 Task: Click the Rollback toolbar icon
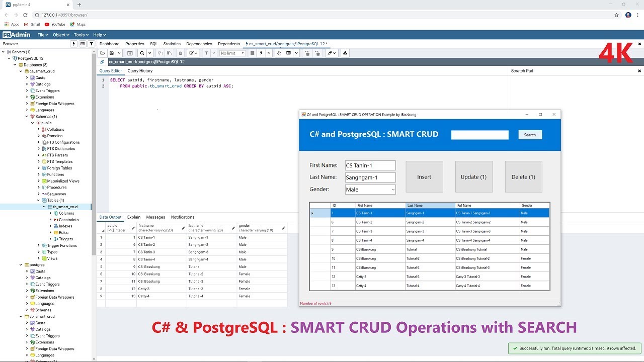coord(317,53)
